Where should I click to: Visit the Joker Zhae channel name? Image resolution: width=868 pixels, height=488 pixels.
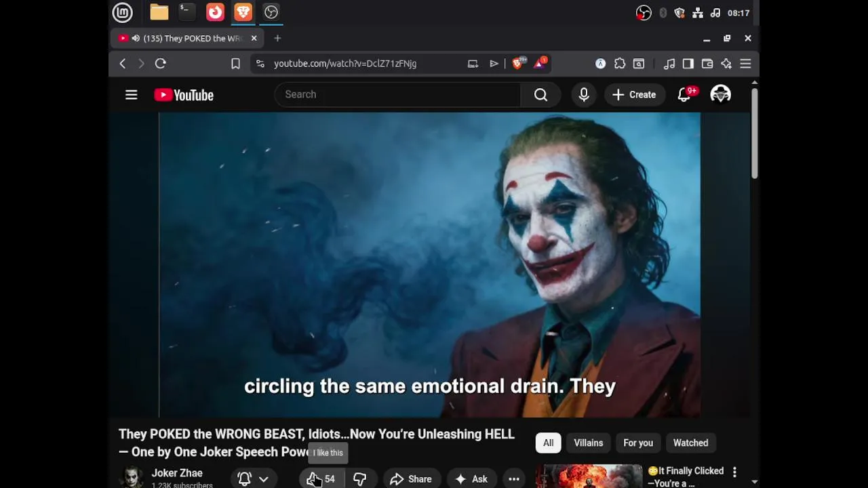[177, 473]
